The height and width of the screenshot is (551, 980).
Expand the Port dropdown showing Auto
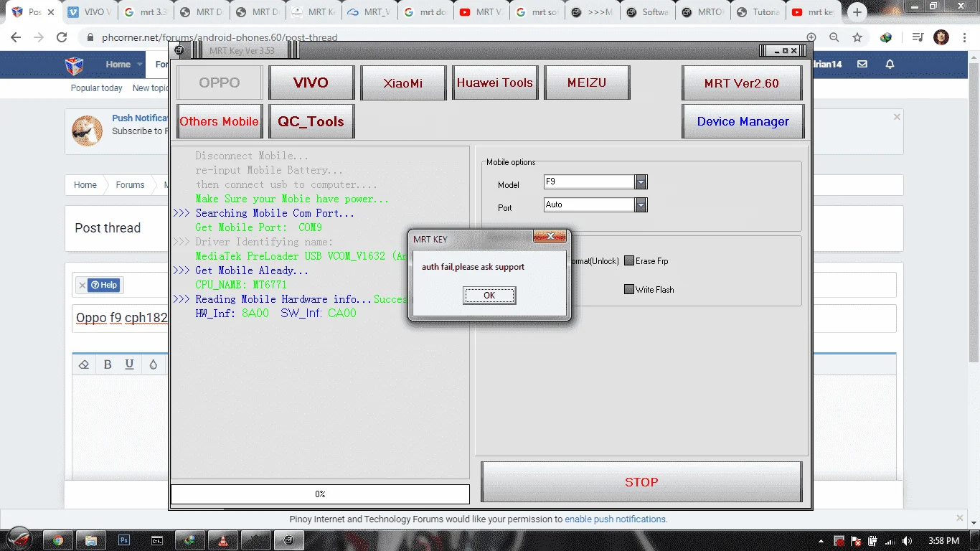coord(641,205)
